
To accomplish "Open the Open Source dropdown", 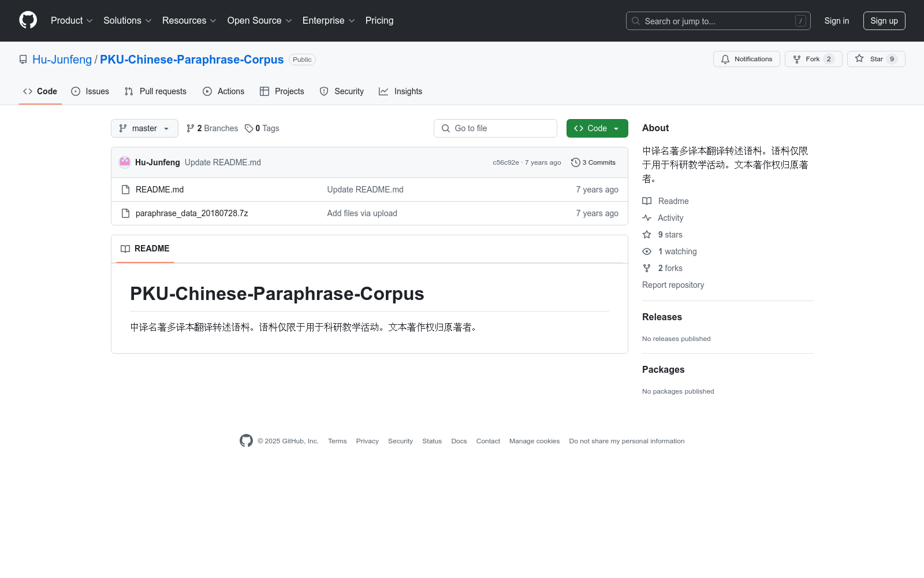I will [260, 21].
